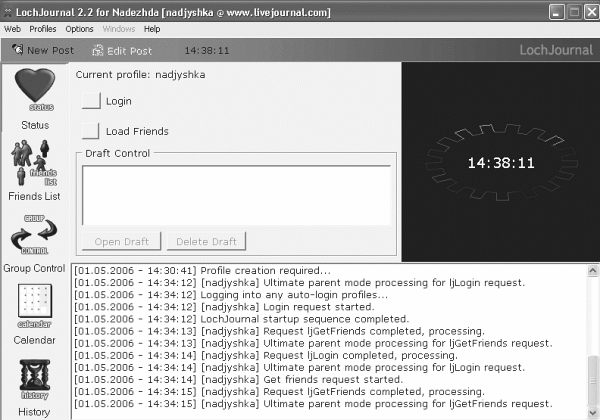Screen dimensions: 600x420
Task: Click the Open Draft button
Action: click(x=122, y=241)
